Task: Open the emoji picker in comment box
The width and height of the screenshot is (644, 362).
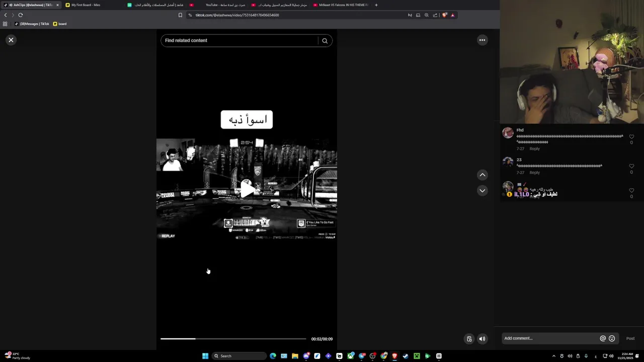Action: point(612,338)
